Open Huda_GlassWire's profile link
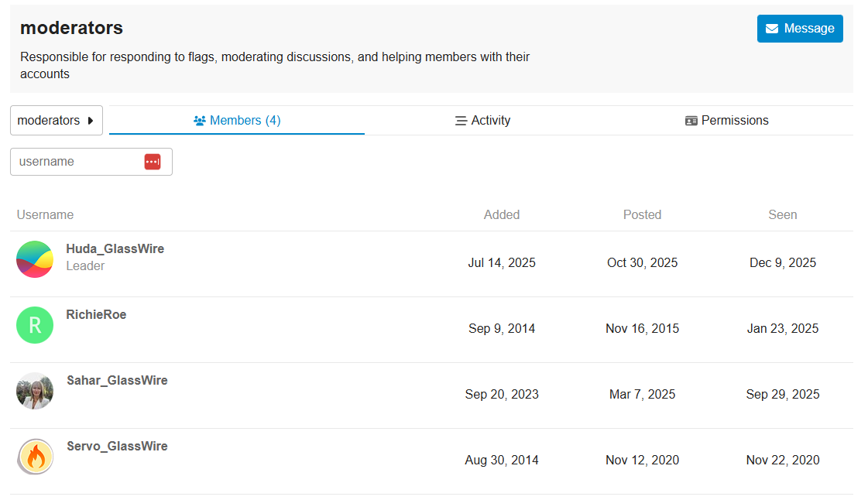The height and width of the screenshot is (500, 868). coord(115,249)
